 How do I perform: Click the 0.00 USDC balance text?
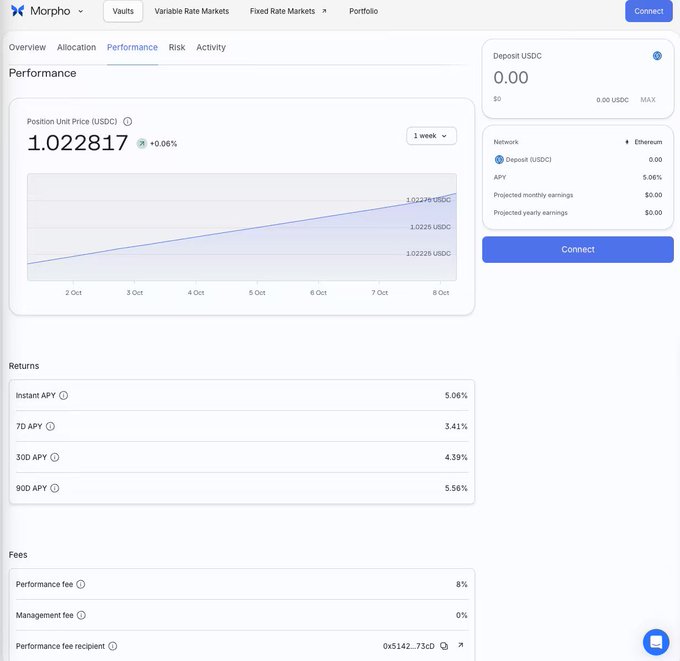click(612, 100)
